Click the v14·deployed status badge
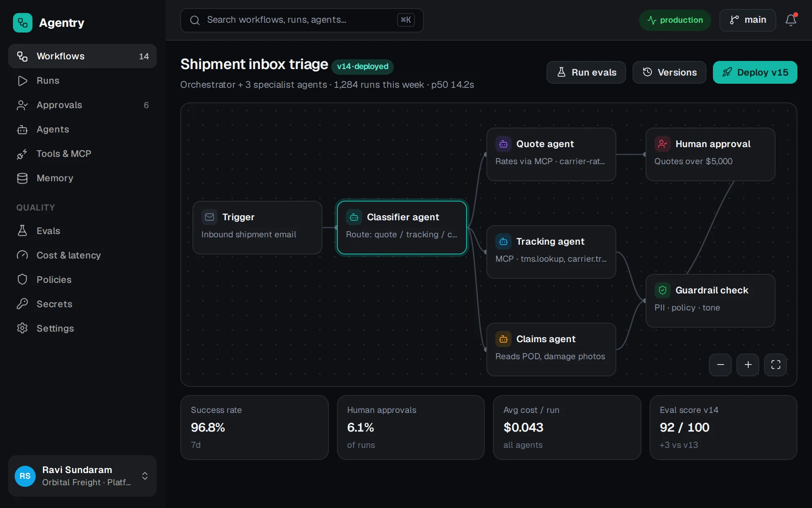Screen dimensions: 812x508 click(x=363, y=67)
